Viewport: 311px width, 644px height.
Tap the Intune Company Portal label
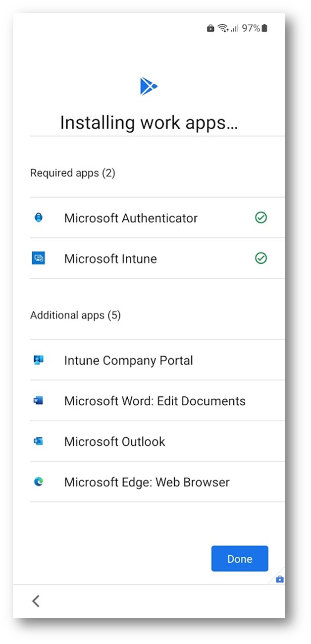tap(129, 361)
